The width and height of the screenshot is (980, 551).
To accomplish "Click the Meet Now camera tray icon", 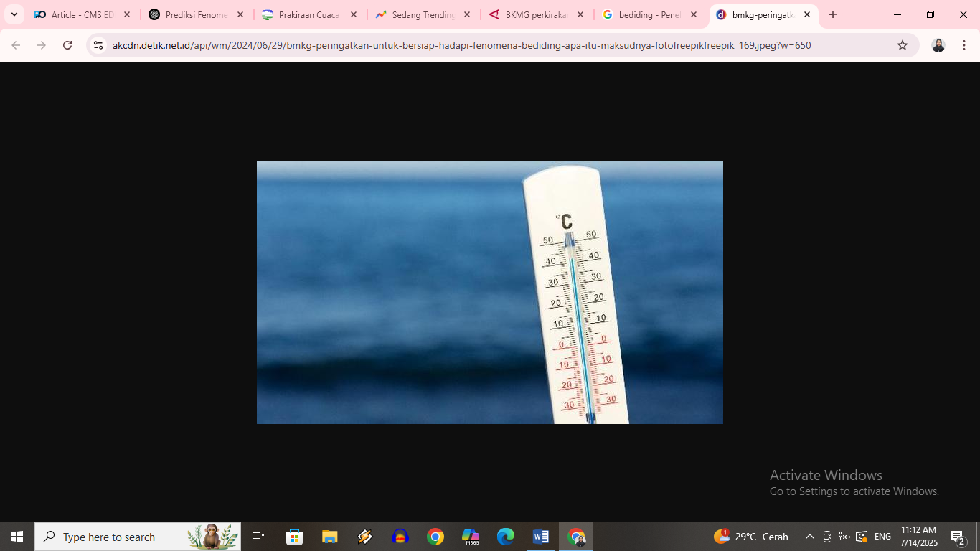I will click(x=827, y=537).
